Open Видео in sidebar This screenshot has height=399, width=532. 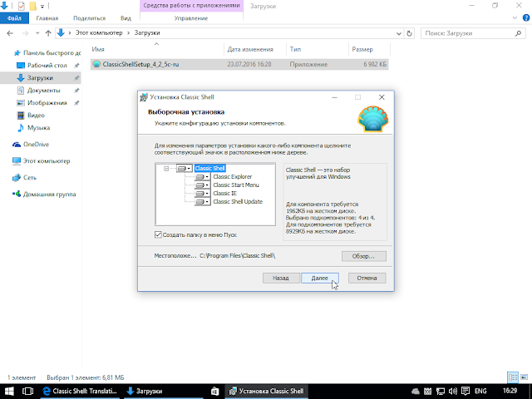[31, 116]
